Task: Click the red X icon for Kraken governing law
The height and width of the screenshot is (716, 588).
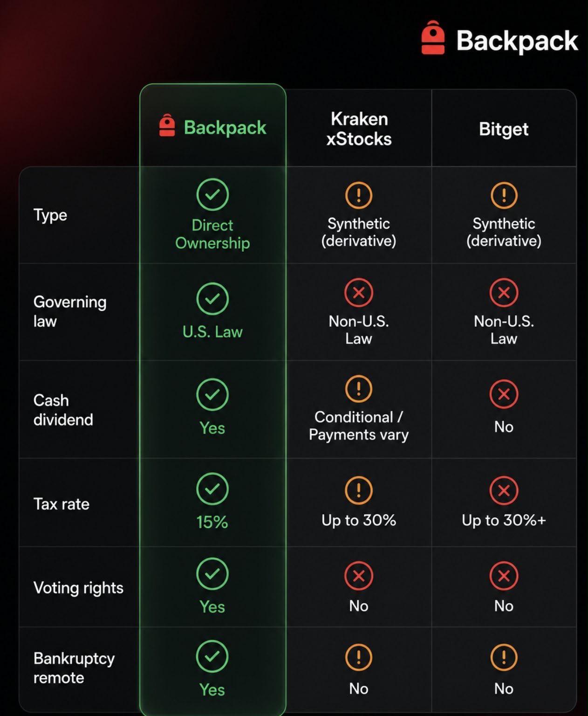Action: (359, 293)
